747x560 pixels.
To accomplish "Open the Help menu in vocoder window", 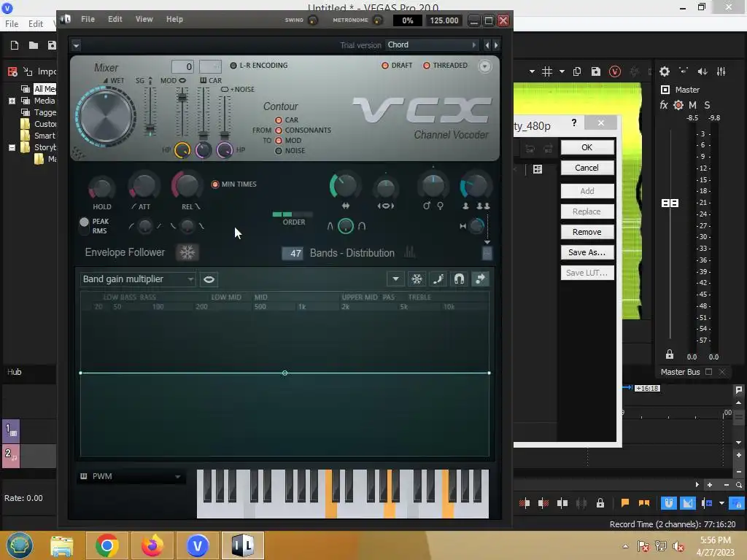I will (x=174, y=19).
